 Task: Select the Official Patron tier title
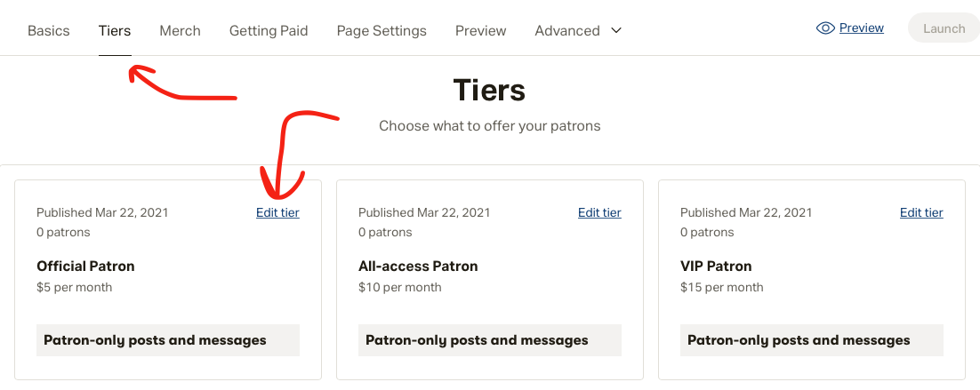[85, 266]
